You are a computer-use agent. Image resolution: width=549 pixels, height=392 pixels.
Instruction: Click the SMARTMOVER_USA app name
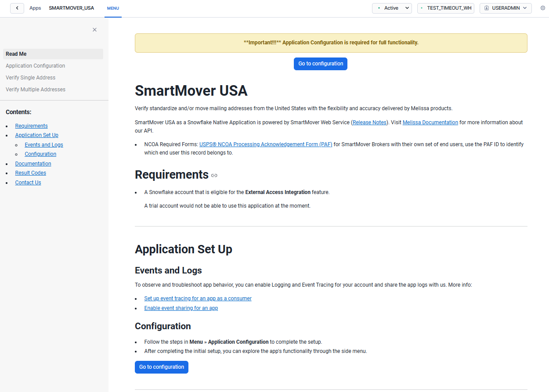(72, 8)
